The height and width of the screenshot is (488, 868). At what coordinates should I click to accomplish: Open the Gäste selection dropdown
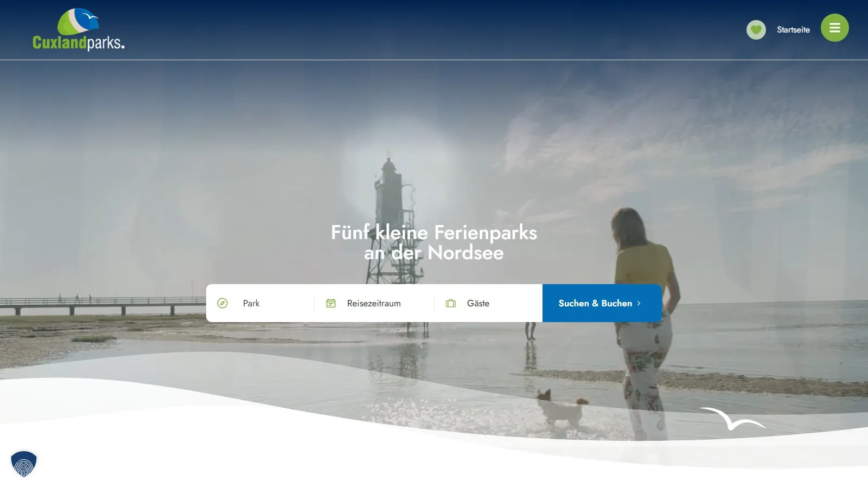click(488, 303)
